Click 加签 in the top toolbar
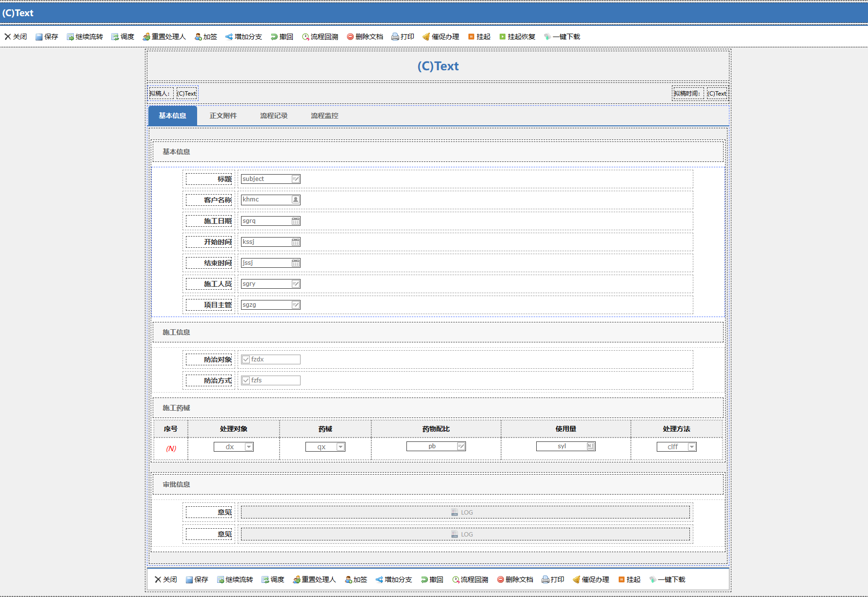Image resolution: width=868 pixels, height=597 pixels. 206,37
